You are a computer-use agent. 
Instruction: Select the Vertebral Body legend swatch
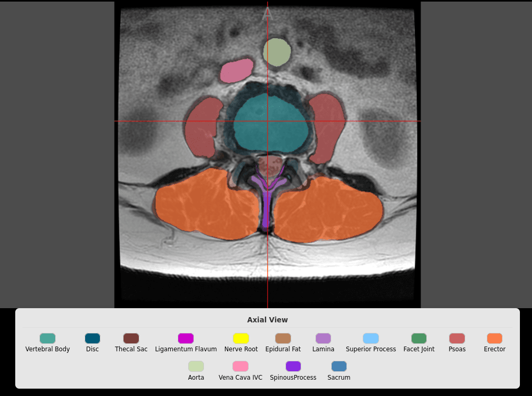click(47, 337)
